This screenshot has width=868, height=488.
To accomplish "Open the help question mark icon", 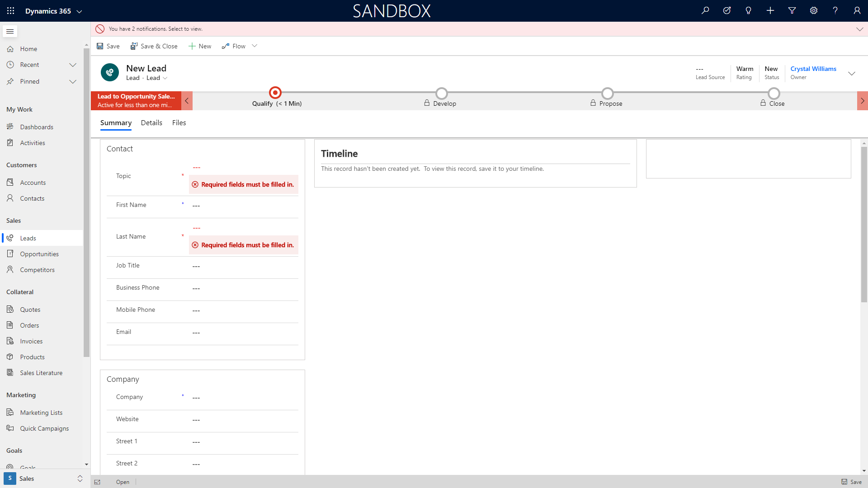I will tap(835, 10).
